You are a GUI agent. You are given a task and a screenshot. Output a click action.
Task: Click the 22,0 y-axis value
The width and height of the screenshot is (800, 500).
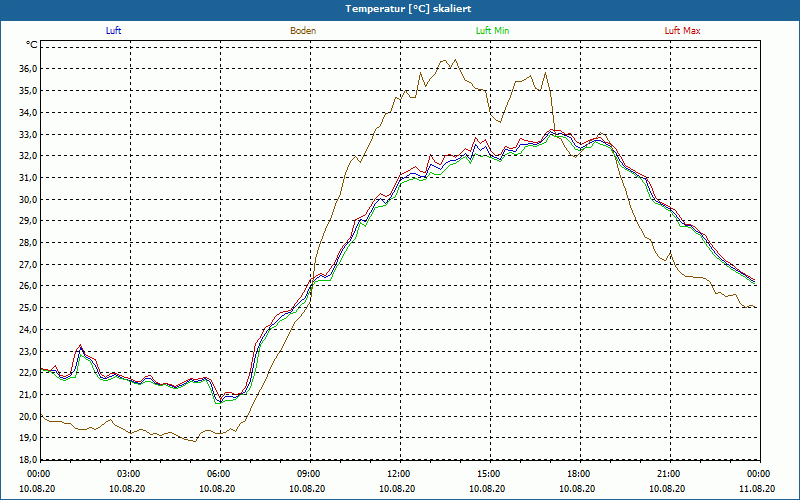[28, 373]
